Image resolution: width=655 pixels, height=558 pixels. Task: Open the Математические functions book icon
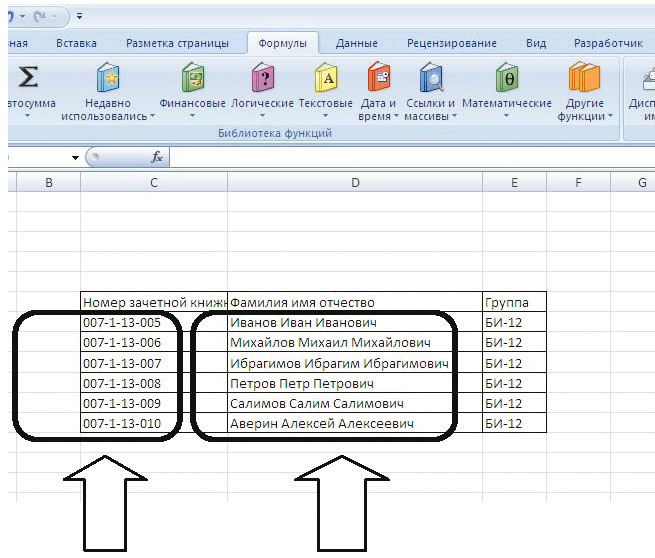point(507,77)
